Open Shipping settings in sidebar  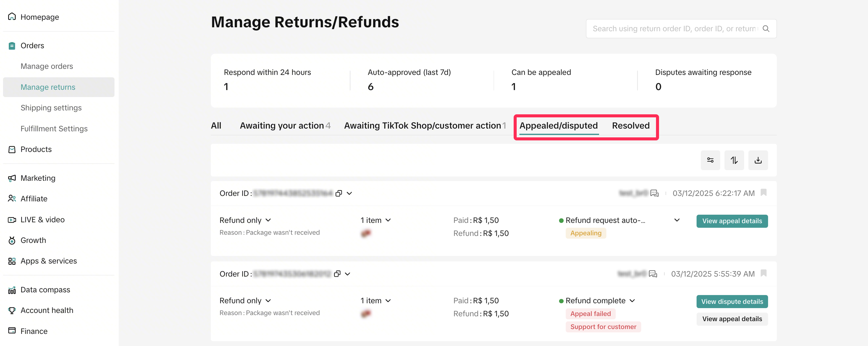[51, 108]
